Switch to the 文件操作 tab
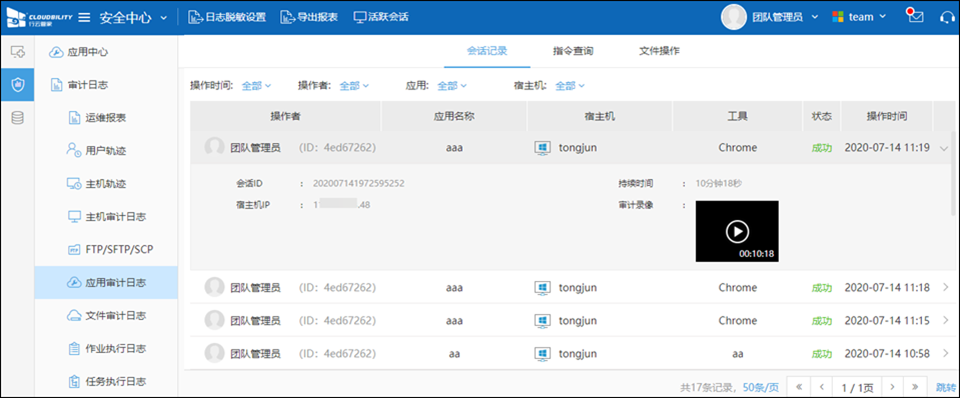Image resolution: width=960 pixels, height=398 pixels. pos(659,51)
